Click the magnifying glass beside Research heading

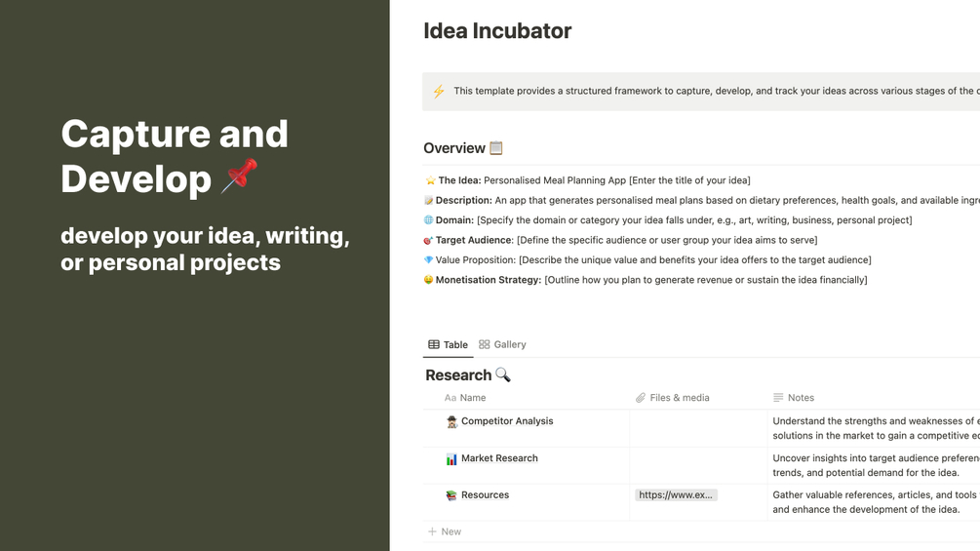[x=503, y=375]
